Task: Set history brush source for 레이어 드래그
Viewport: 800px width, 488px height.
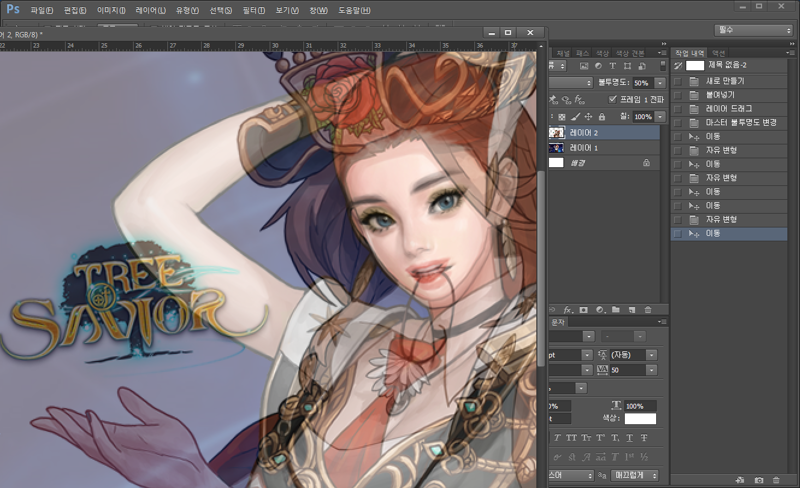Action: [678, 109]
